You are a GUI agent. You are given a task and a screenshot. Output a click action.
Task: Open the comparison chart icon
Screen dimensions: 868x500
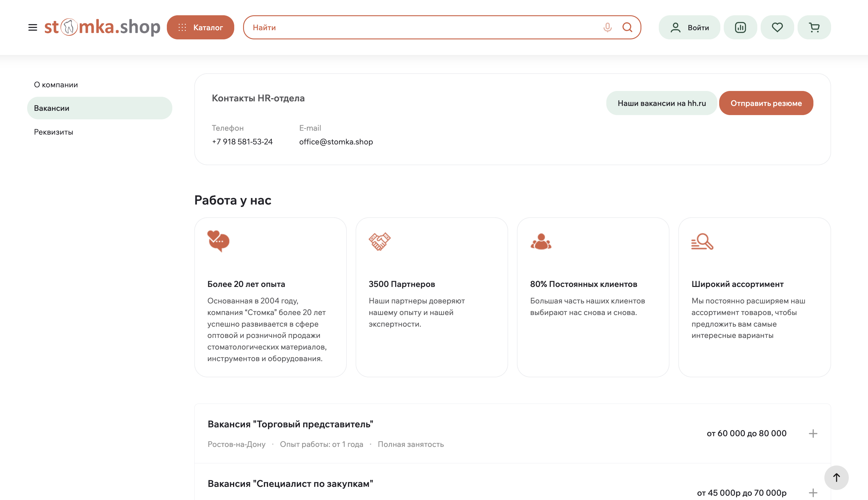pyautogui.click(x=741, y=27)
